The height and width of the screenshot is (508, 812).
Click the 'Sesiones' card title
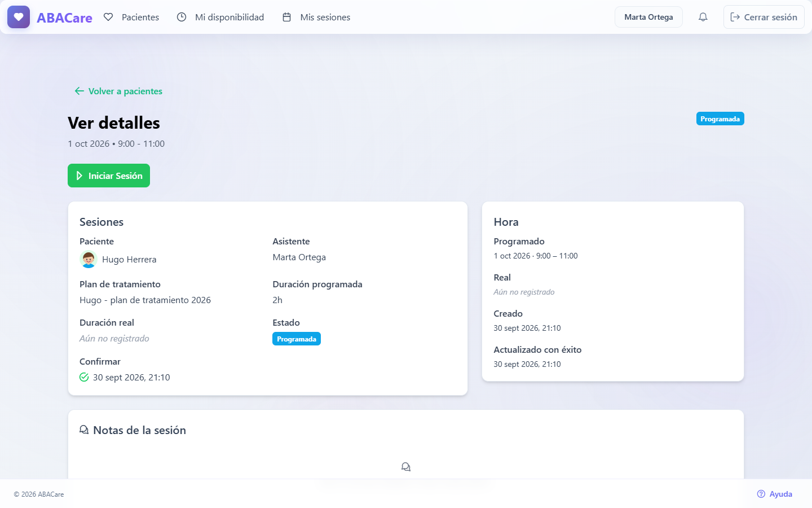point(101,222)
